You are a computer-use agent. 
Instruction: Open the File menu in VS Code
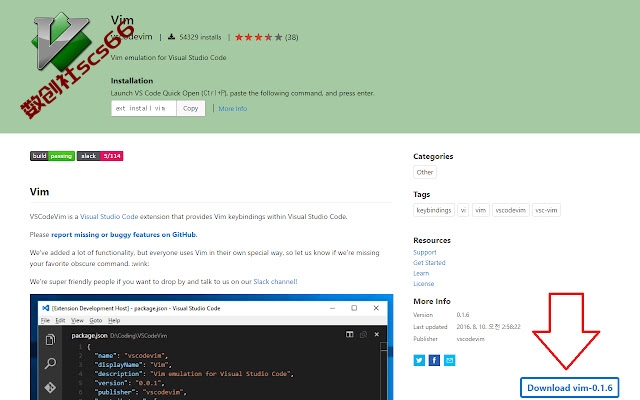click(45, 320)
